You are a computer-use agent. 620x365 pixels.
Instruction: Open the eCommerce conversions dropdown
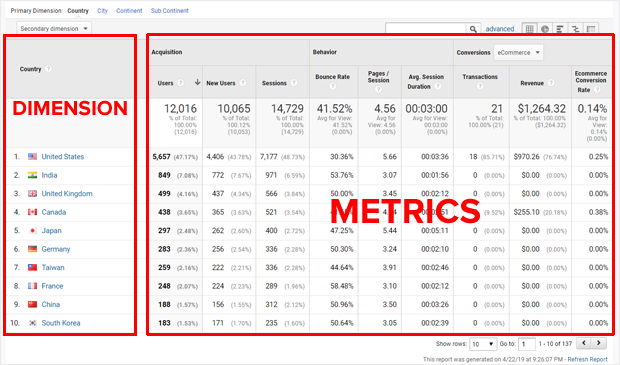(x=518, y=53)
